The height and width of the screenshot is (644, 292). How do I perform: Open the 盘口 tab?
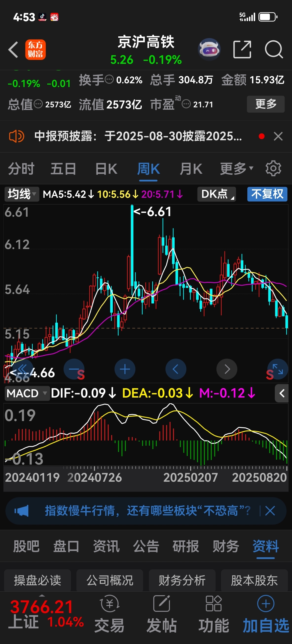click(x=66, y=546)
